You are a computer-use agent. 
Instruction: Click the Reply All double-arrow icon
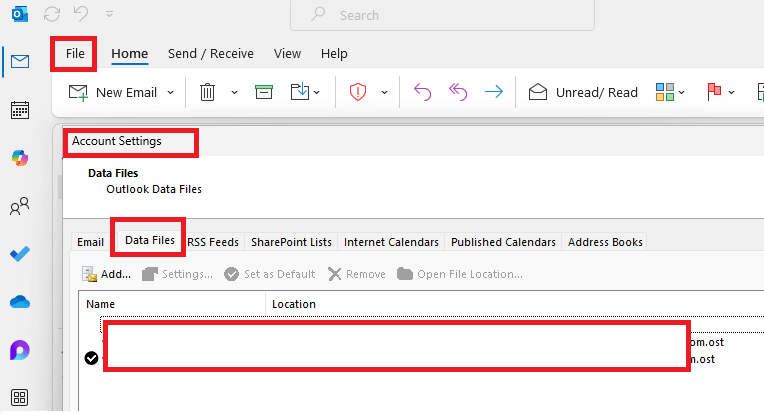(458, 92)
